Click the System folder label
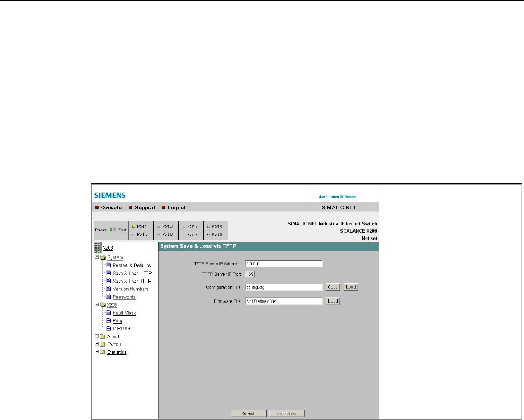 tap(115, 257)
